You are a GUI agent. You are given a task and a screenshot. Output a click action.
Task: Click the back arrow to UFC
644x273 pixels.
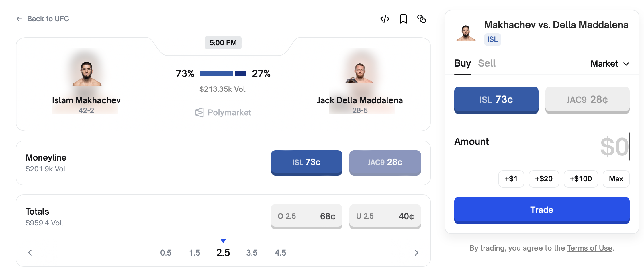point(19,19)
